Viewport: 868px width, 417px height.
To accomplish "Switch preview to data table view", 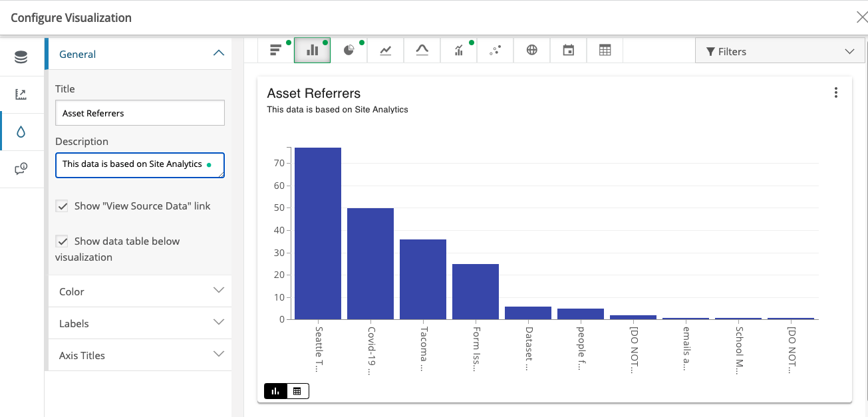I will coord(297,391).
